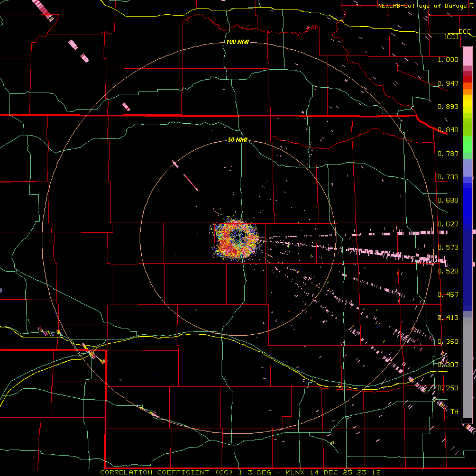Image resolution: width=476 pixels, height=476 pixels.
Task: Click the multicolored radar clutter at the center
Action: click(236, 239)
